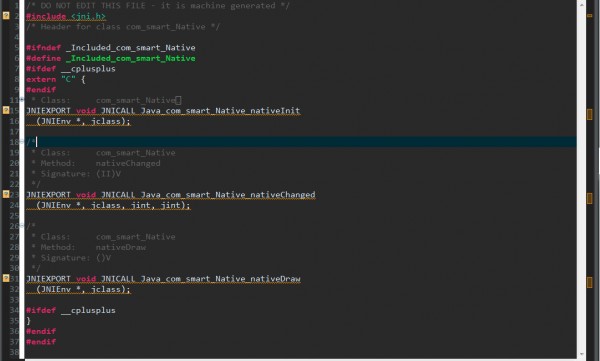Click '#endif' on line 9

[x=41, y=90]
